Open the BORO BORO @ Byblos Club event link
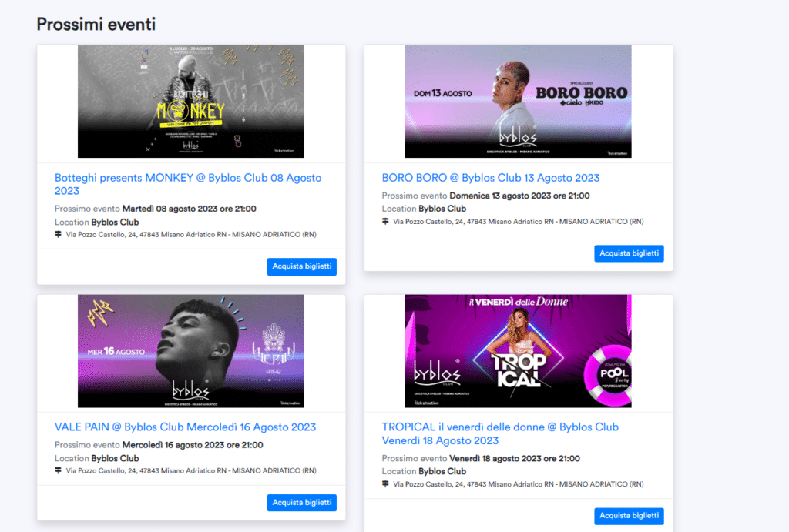Image resolution: width=789 pixels, height=532 pixels. click(491, 178)
